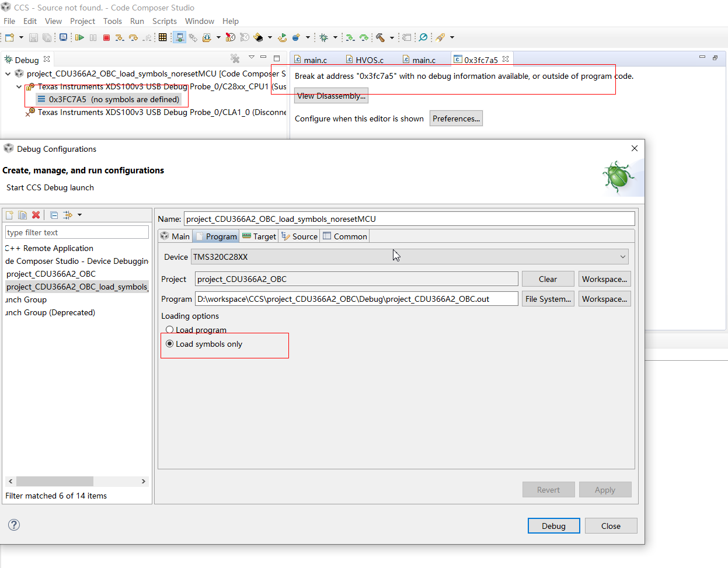Select the CLA1_0 disconnected probe row

click(156, 112)
